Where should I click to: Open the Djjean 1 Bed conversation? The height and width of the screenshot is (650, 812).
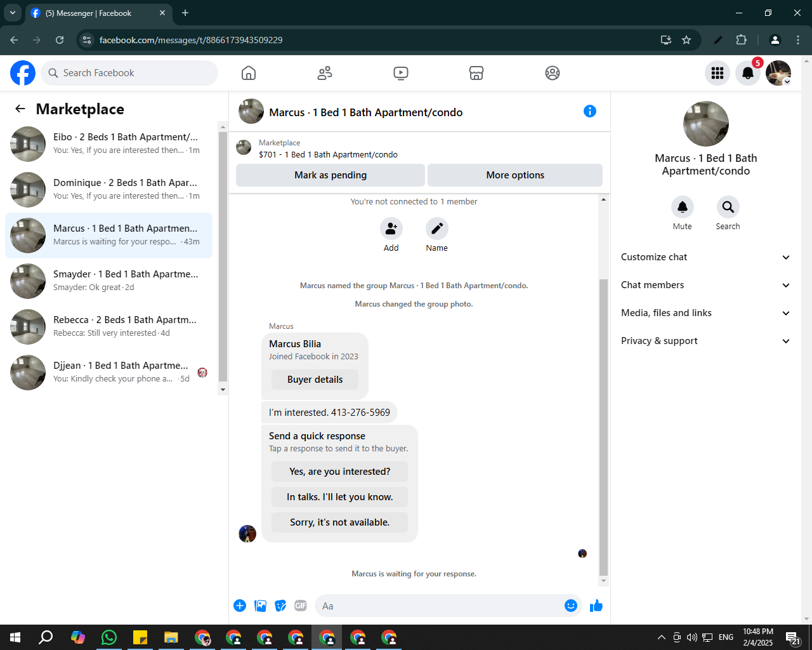[x=108, y=373]
